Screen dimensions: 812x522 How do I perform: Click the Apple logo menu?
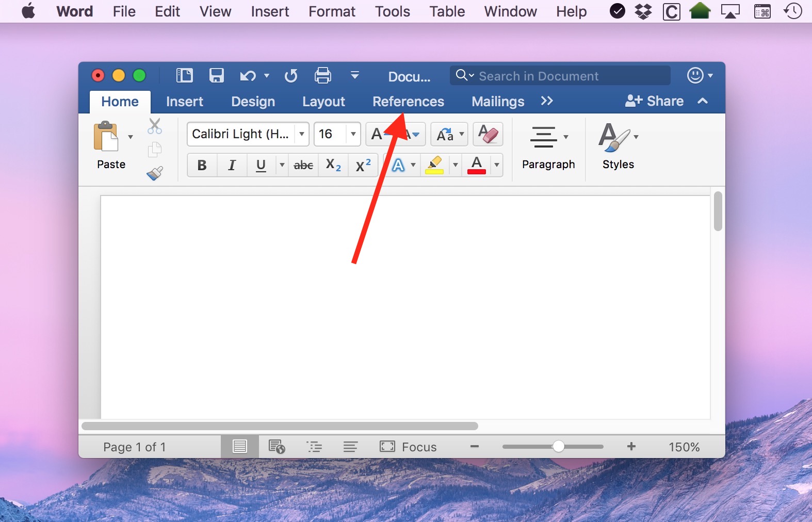click(29, 11)
